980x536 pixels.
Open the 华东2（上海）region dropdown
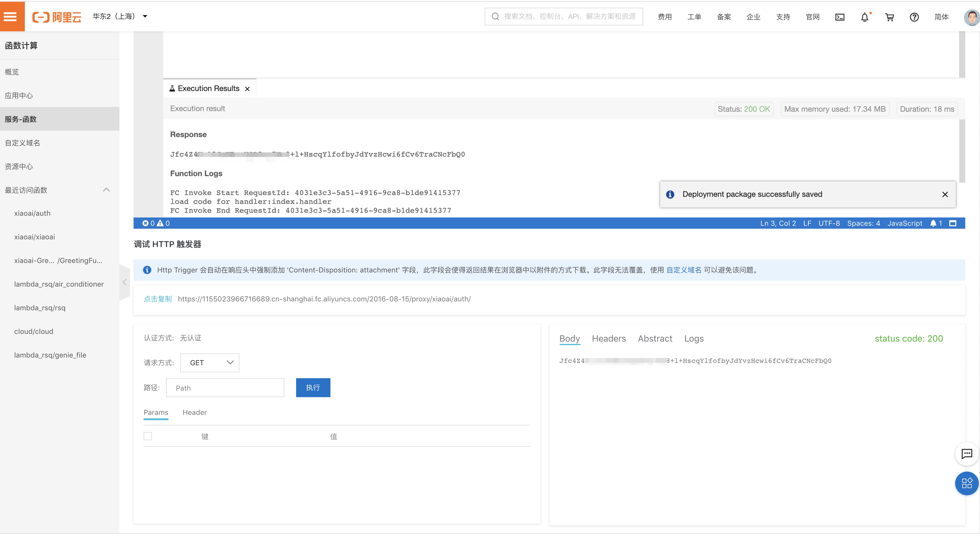(120, 16)
